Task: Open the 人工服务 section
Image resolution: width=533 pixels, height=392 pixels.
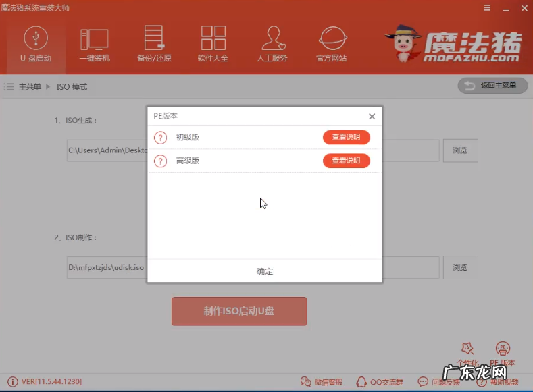Action: (x=272, y=44)
